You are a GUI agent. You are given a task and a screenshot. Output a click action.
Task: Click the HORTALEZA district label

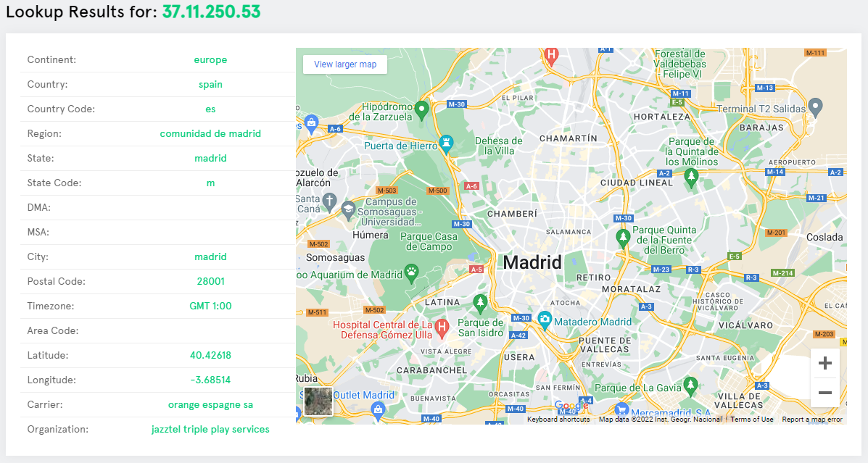pos(662,117)
